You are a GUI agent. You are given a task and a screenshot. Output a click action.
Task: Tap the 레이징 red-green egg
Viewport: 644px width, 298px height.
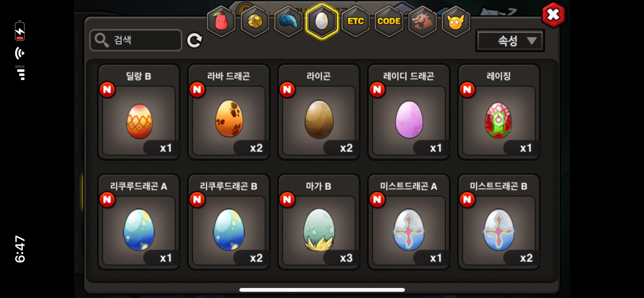click(499, 112)
